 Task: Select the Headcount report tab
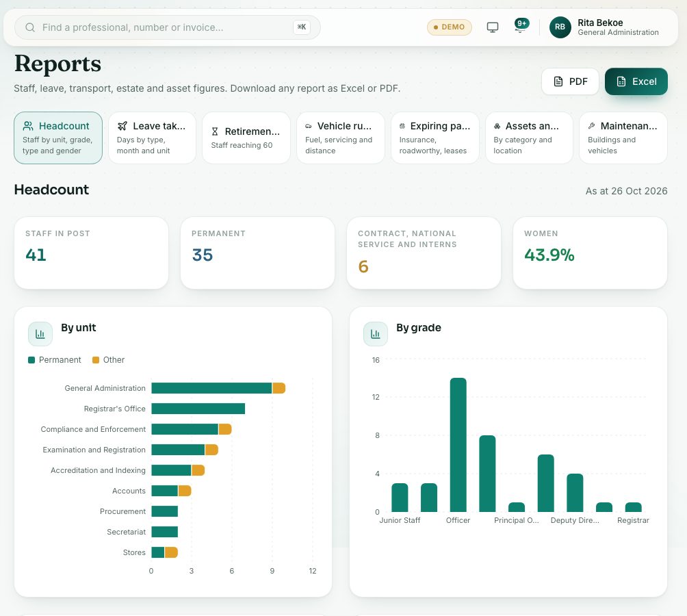point(58,138)
